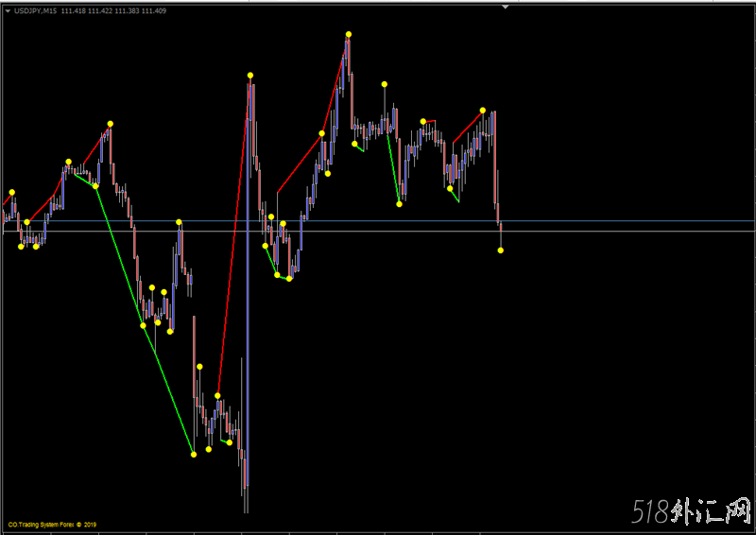756x535 pixels.
Task: Click the time axis at chart bottom
Action: 378,531
